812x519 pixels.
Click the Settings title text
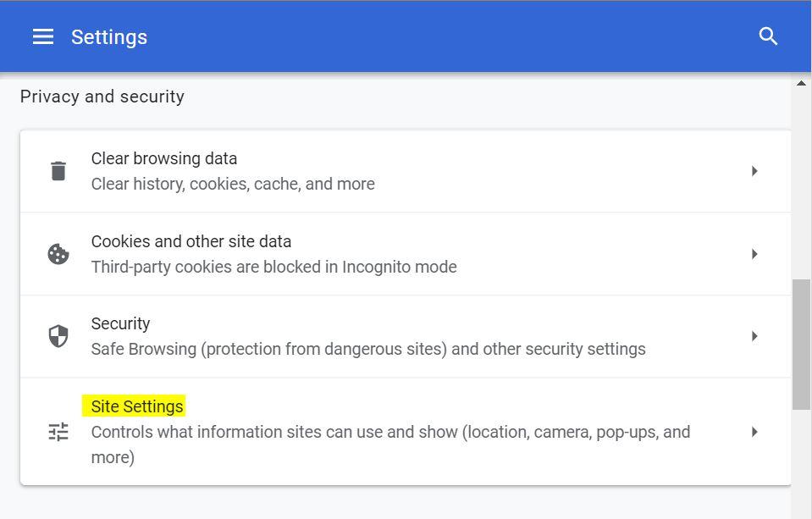109,37
